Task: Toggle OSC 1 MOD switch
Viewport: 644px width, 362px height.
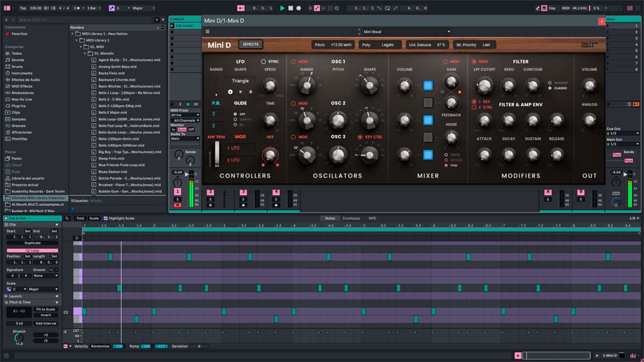Action: [x=294, y=62]
